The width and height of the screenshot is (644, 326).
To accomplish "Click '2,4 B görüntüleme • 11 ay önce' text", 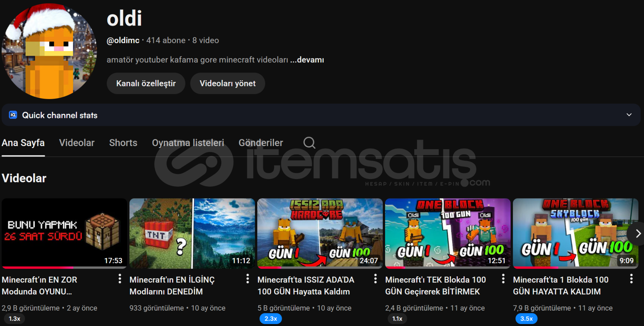I will [x=435, y=308].
